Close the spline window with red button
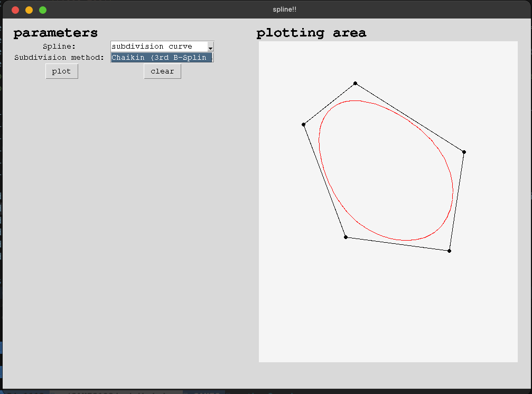Image resolution: width=532 pixels, height=394 pixels. click(x=15, y=10)
